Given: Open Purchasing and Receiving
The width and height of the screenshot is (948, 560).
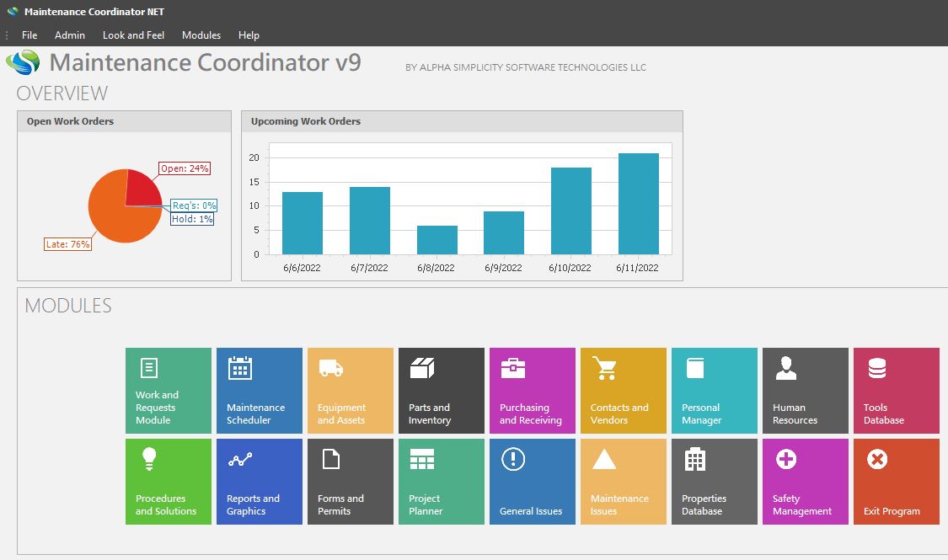Looking at the screenshot, I should pos(532,390).
